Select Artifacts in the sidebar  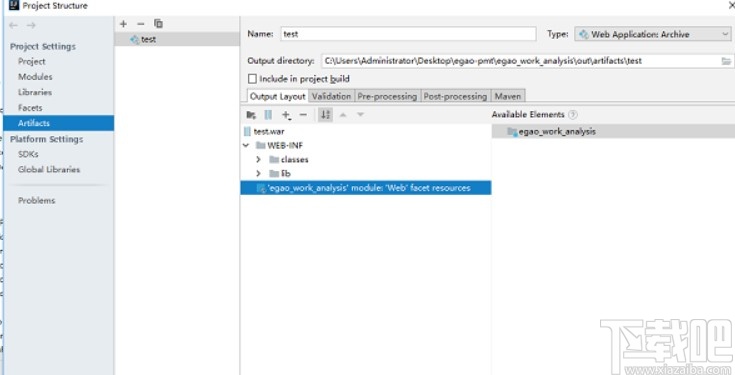coord(59,123)
